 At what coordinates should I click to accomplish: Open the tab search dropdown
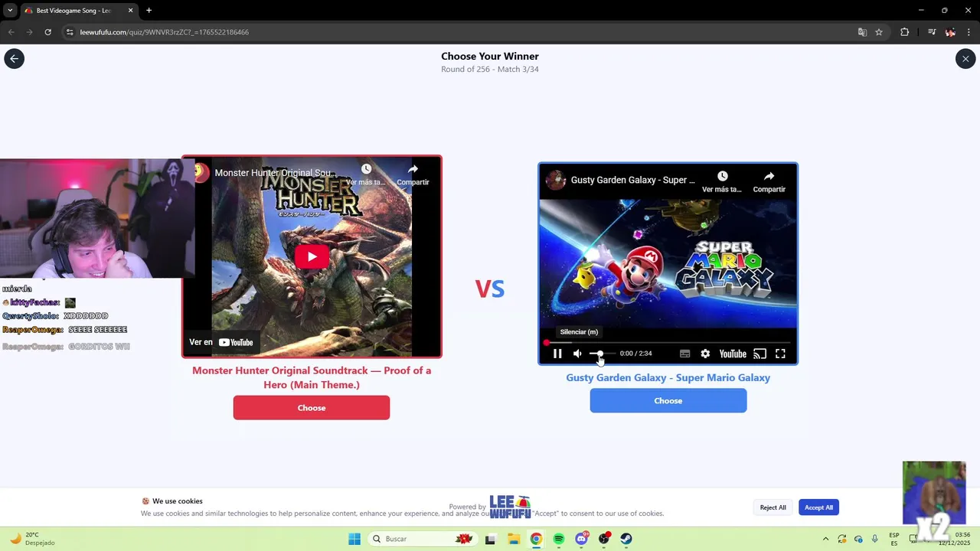click(9, 11)
